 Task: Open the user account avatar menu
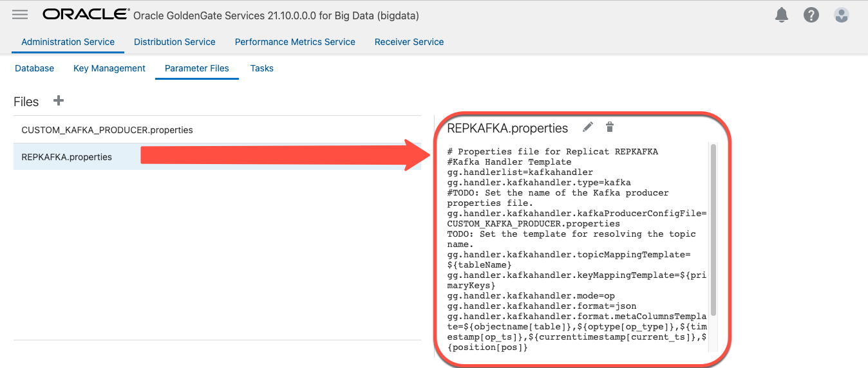[841, 15]
